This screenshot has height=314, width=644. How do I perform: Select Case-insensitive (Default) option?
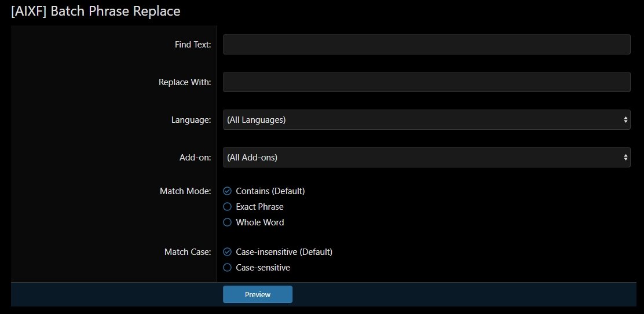228,252
